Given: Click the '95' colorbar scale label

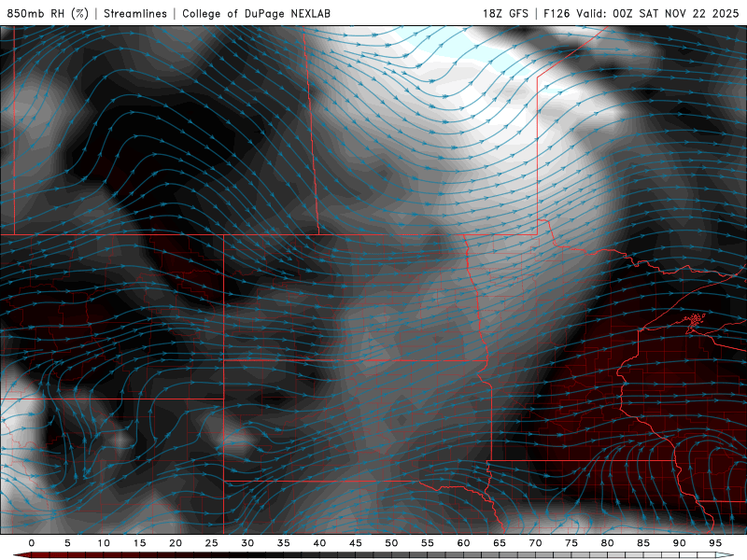Looking at the screenshot, I should coord(715,543).
